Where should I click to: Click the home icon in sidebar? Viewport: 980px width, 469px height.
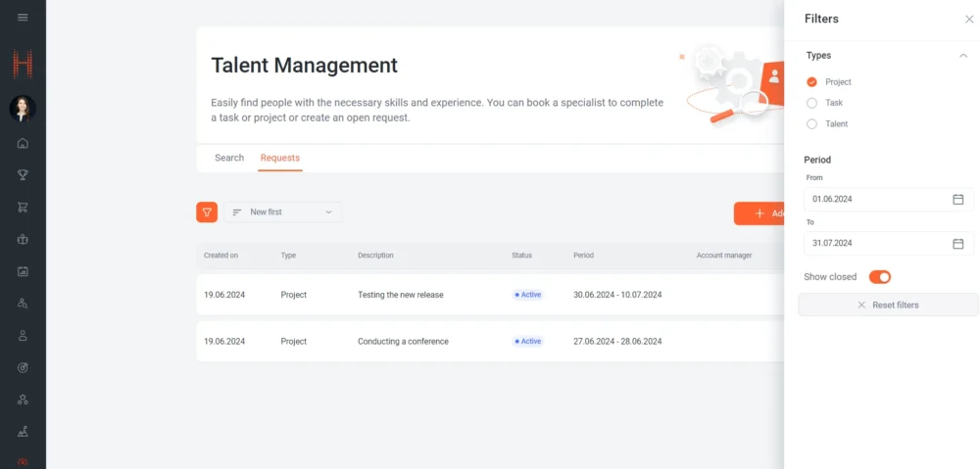(23, 143)
